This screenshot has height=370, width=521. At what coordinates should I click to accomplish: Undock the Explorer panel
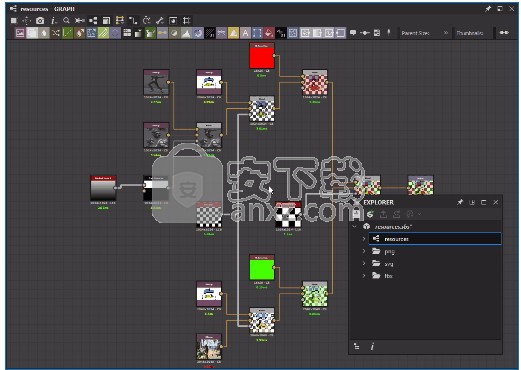pyautogui.click(x=472, y=202)
